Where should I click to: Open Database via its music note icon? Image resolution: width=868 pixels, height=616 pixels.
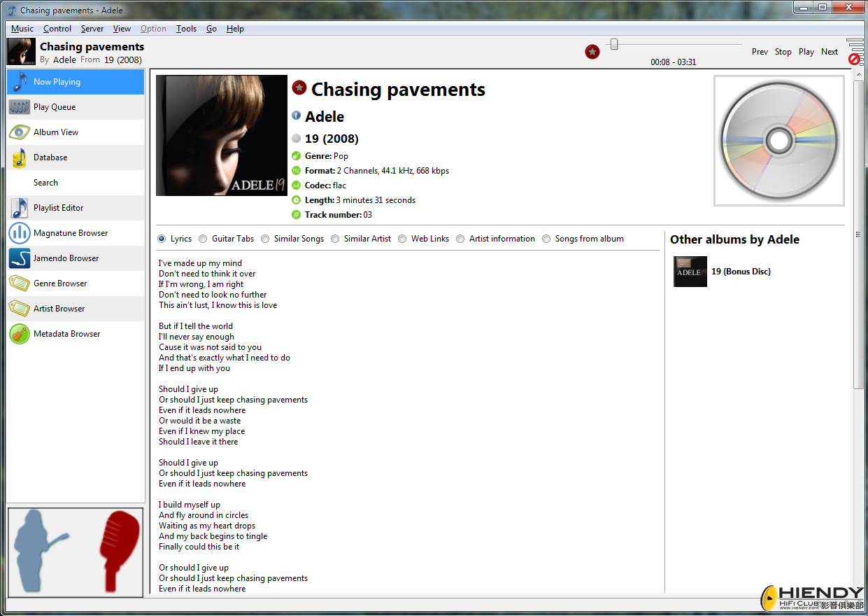click(x=20, y=157)
